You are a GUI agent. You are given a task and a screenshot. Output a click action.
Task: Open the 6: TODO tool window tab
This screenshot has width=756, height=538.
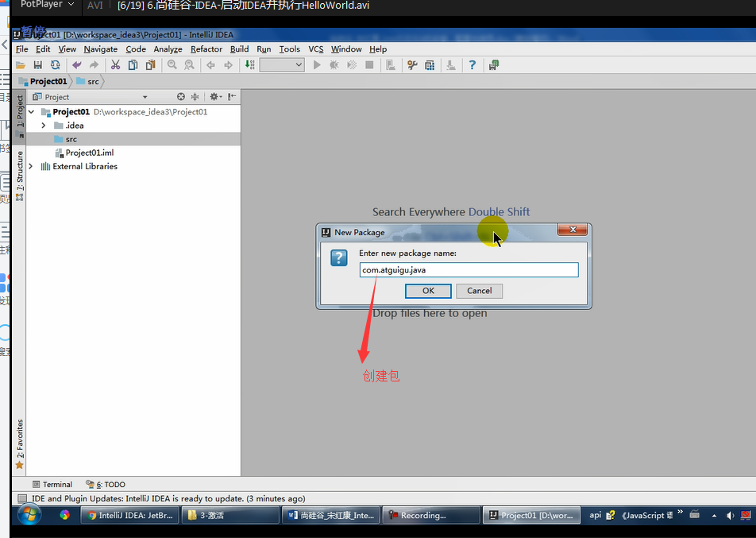tap(105, 485)
